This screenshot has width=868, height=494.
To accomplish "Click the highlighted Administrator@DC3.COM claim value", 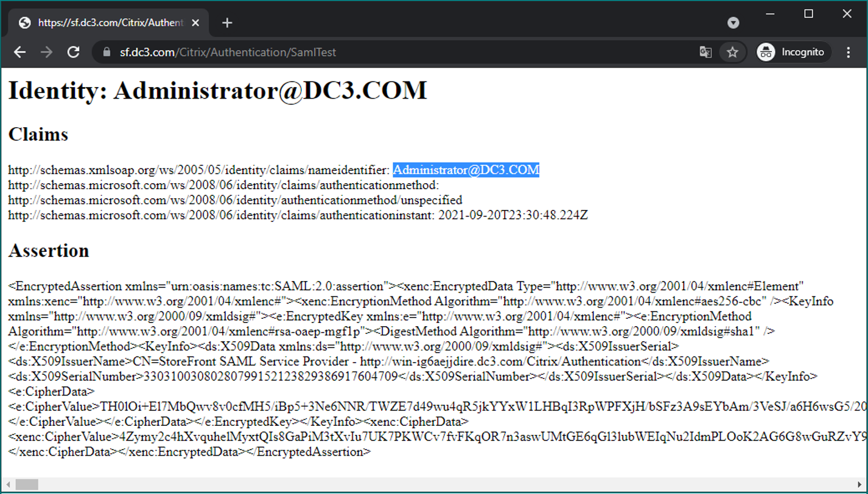I will click(x=466, y=170).
